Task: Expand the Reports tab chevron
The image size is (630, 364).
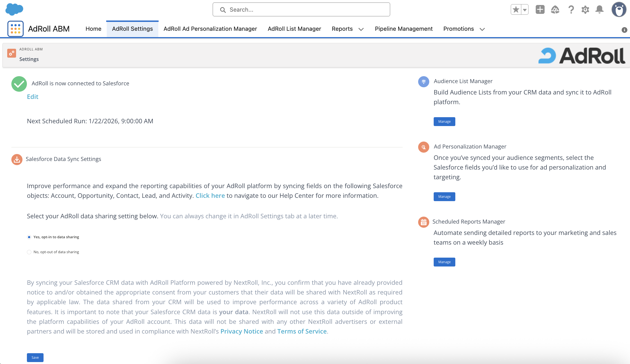Action: point(361,29)
